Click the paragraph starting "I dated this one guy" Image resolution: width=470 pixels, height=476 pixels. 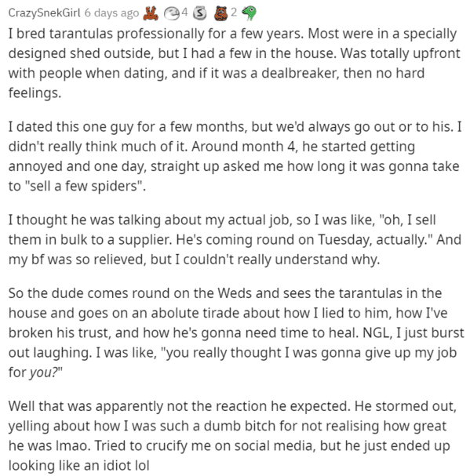(235, 156)
